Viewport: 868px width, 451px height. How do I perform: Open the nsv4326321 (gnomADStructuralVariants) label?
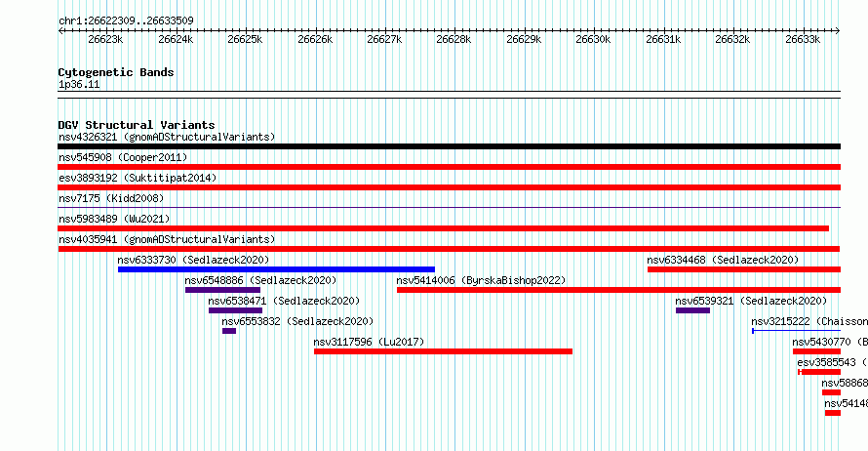click(167, 137)
